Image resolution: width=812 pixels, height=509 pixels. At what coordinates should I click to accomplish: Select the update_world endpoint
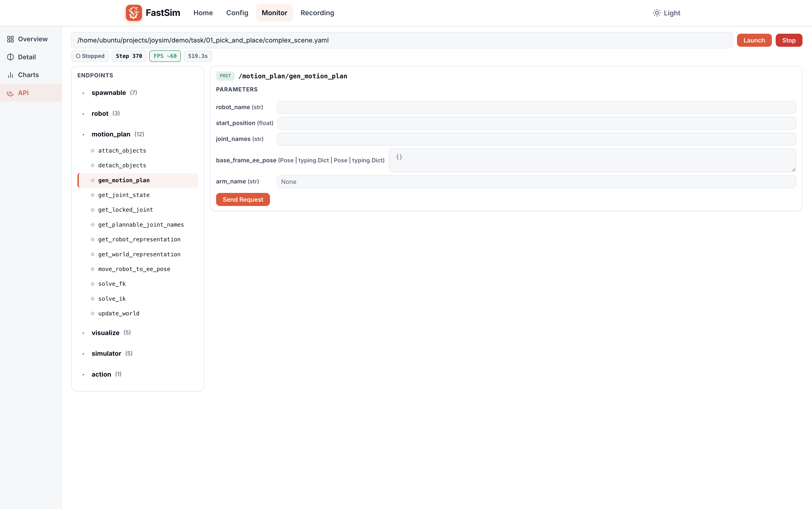tap(138, 313)
